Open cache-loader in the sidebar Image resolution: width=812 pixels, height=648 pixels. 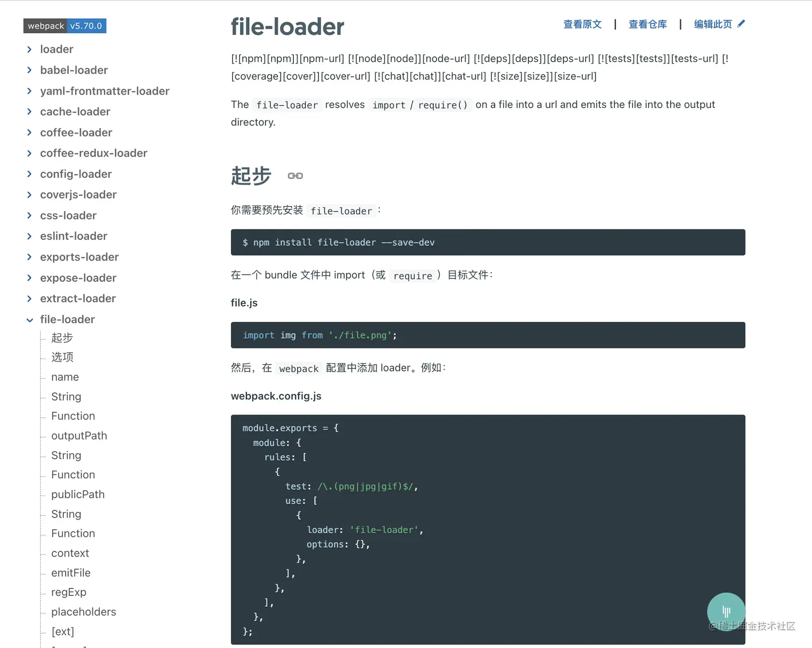coord(75,112)
